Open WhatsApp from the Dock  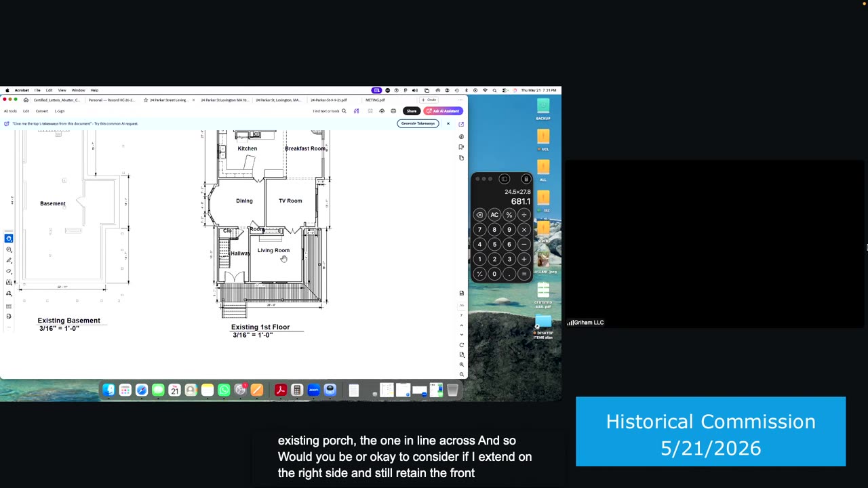pyautogui.click(x=224, y=390)
